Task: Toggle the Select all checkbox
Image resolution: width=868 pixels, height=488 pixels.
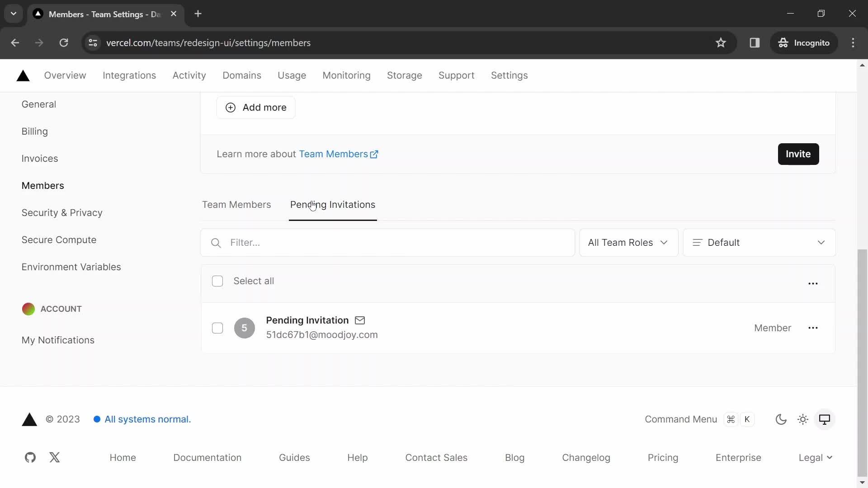Action: coord(217,281)
